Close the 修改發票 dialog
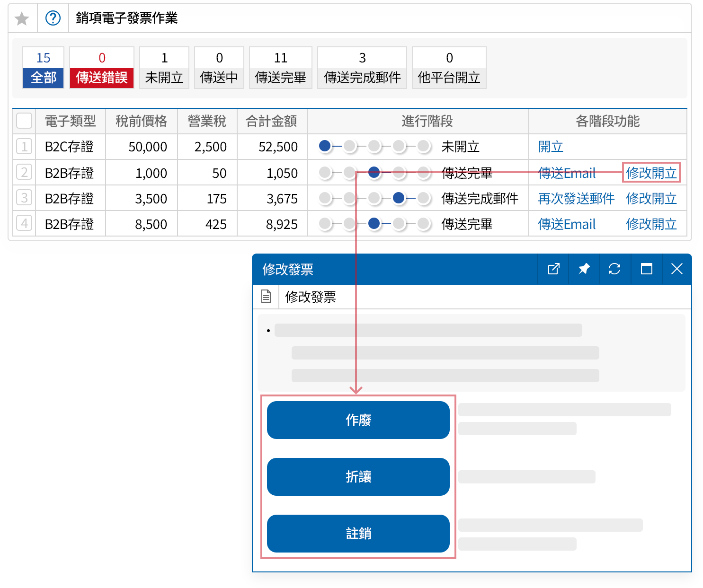Viewport: 703px width, 588px height. [x=676, y=269]
